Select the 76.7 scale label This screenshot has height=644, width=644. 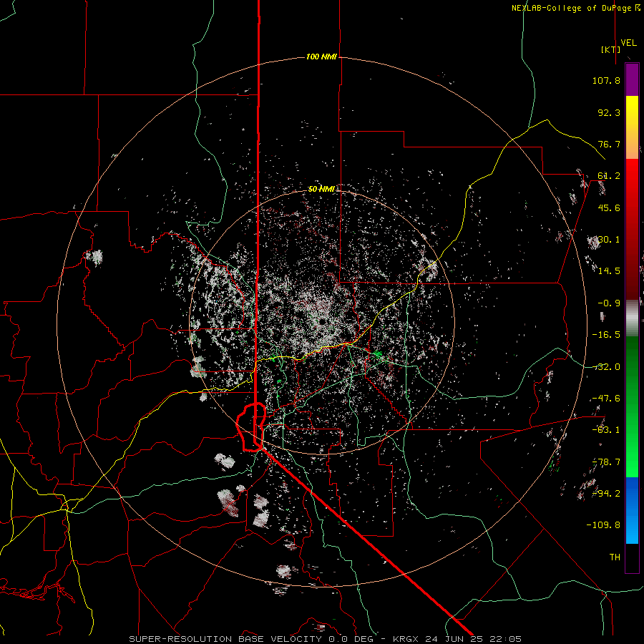[609, 144]
